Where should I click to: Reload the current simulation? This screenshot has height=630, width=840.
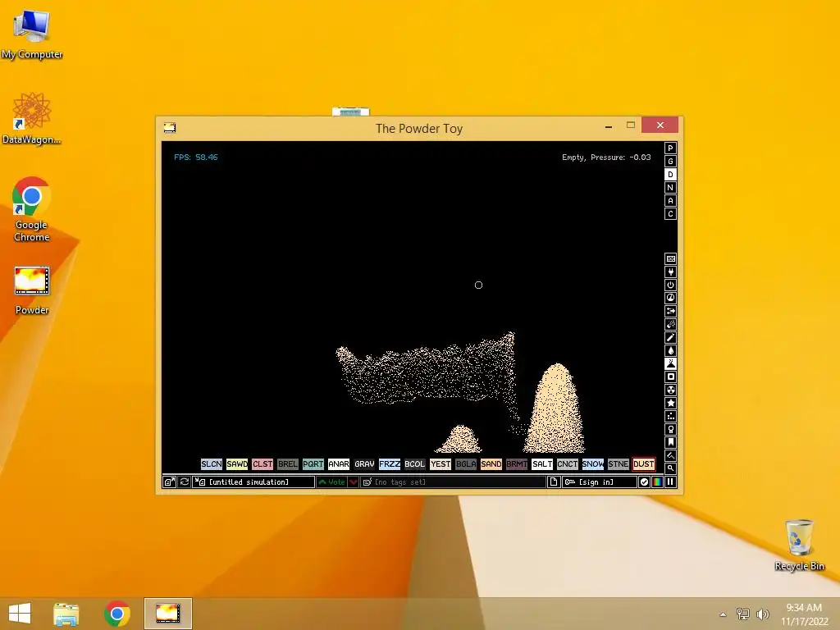[x=185, y=482]
